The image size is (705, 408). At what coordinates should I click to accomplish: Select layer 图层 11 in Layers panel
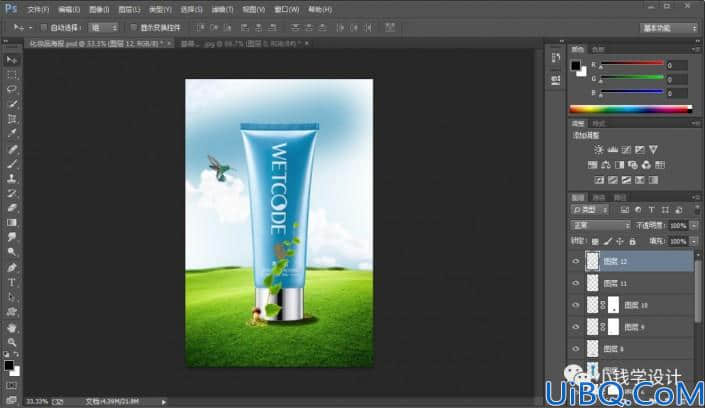pyautogui.click(x=639, y=283)
